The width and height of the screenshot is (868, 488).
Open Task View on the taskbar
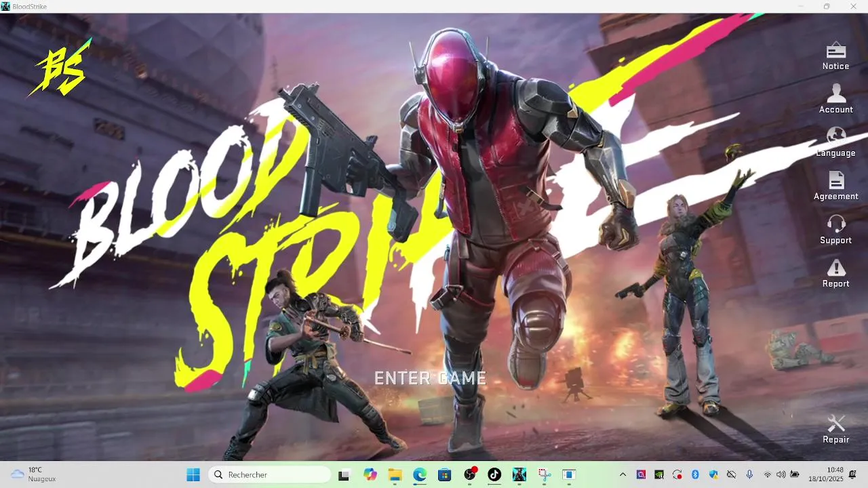(344, 474)
